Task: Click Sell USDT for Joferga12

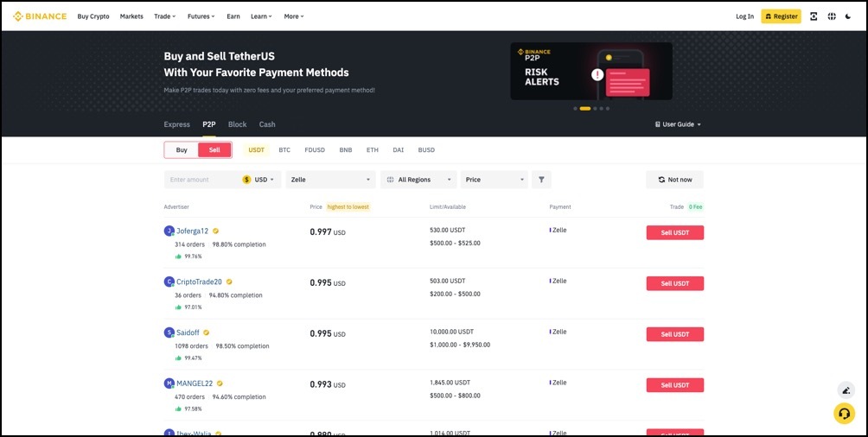Action: click(675, 233)
